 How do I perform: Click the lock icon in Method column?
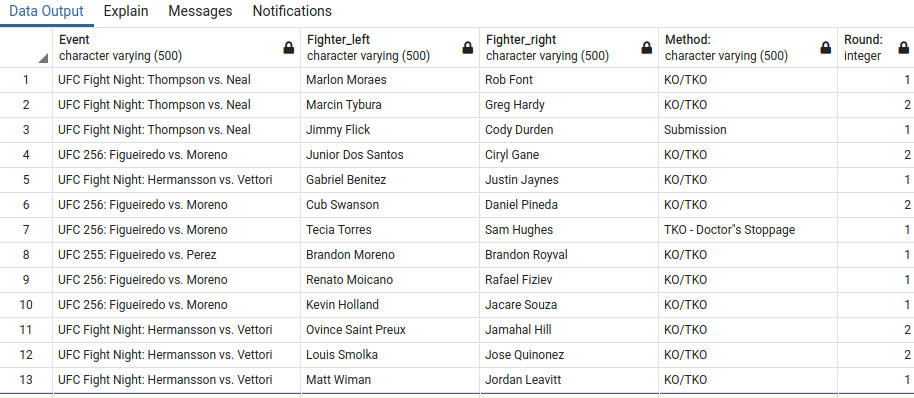(x=825, y=48)
